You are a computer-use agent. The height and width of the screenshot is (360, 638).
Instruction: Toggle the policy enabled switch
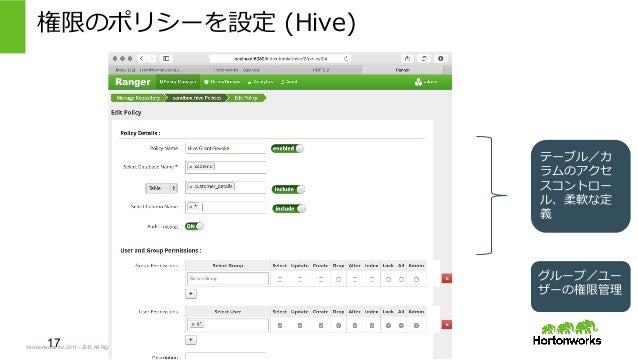tap(287, 148)
